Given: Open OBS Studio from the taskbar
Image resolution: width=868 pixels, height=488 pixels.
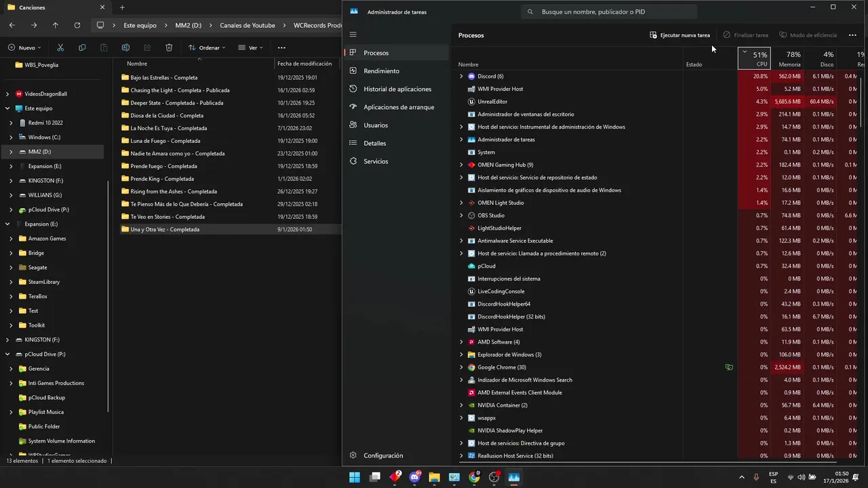Looking at the screenshot, I should (494, 477).
